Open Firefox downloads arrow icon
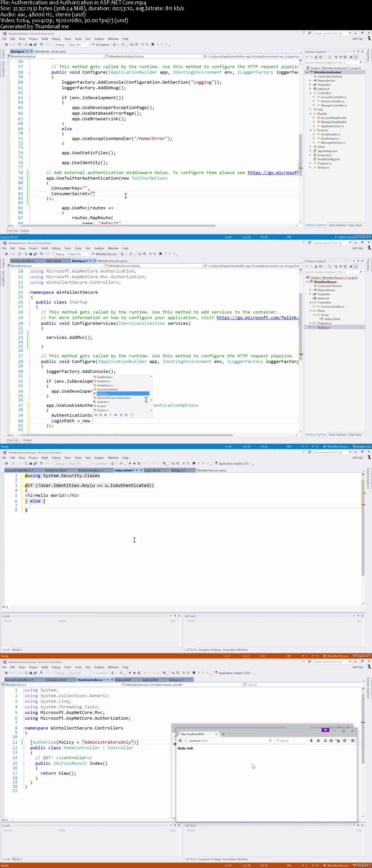Screen dimensions: 372x868 311,740
